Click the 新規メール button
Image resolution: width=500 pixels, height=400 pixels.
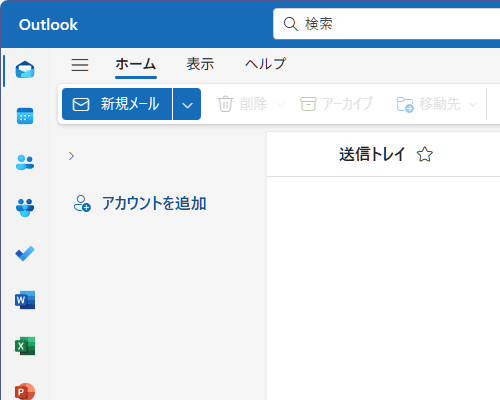click(x=117, y=104)
